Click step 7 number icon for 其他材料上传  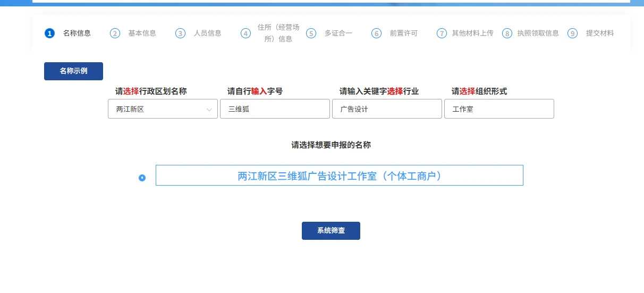click(x=442, y=34)
